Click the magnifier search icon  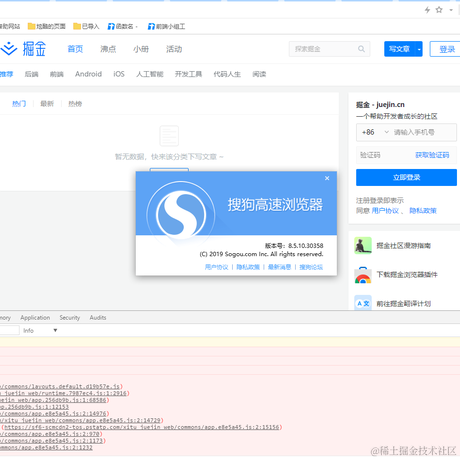click(361, 49)
